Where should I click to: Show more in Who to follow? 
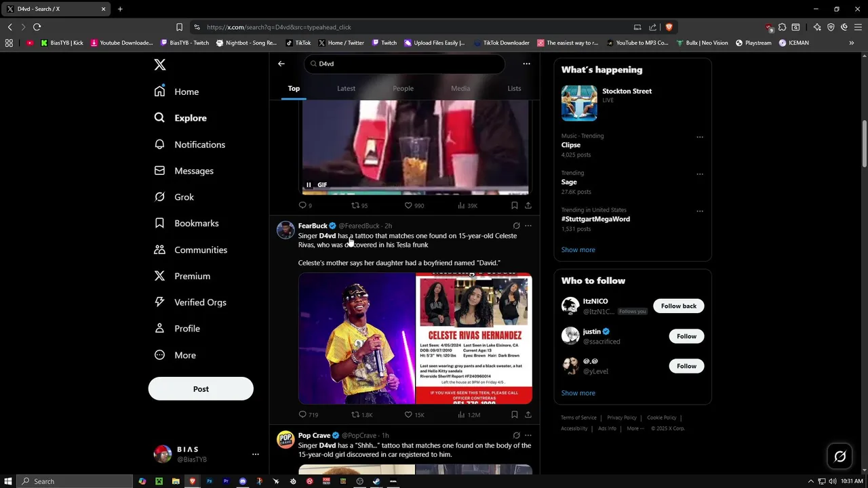click(x=578, y=393)
